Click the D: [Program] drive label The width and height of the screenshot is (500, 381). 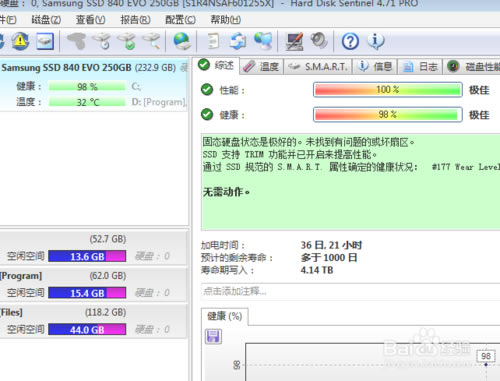point(159,102)
